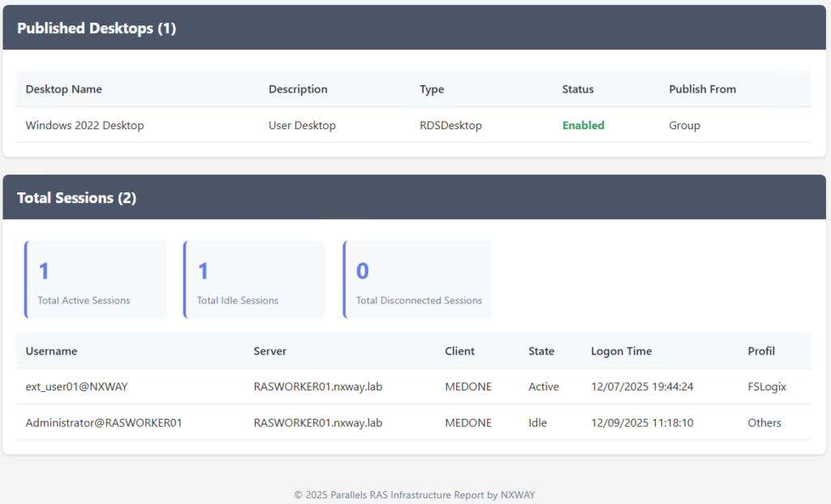Click the FSLogix profile value
The image size is (831, 504).
tap(766, 387)
